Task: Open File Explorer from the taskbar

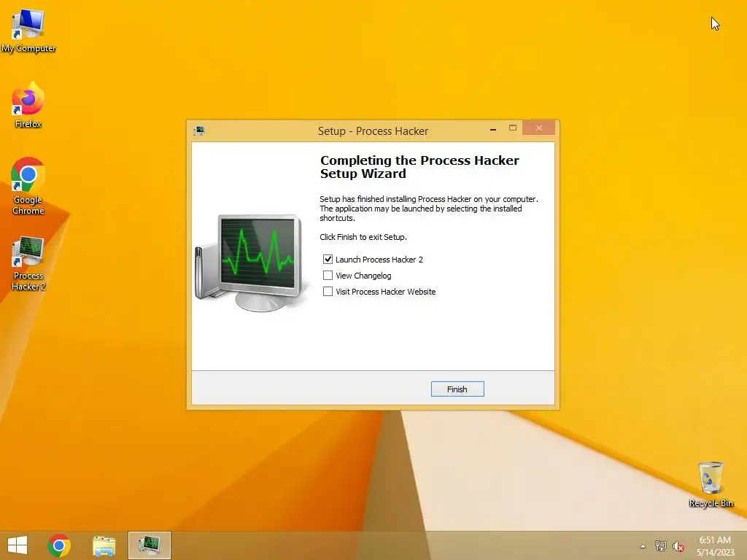Action: (104, 545)
